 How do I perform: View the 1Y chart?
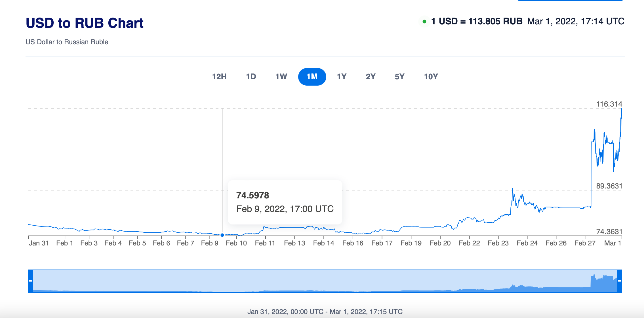click(x=342, y=77)
